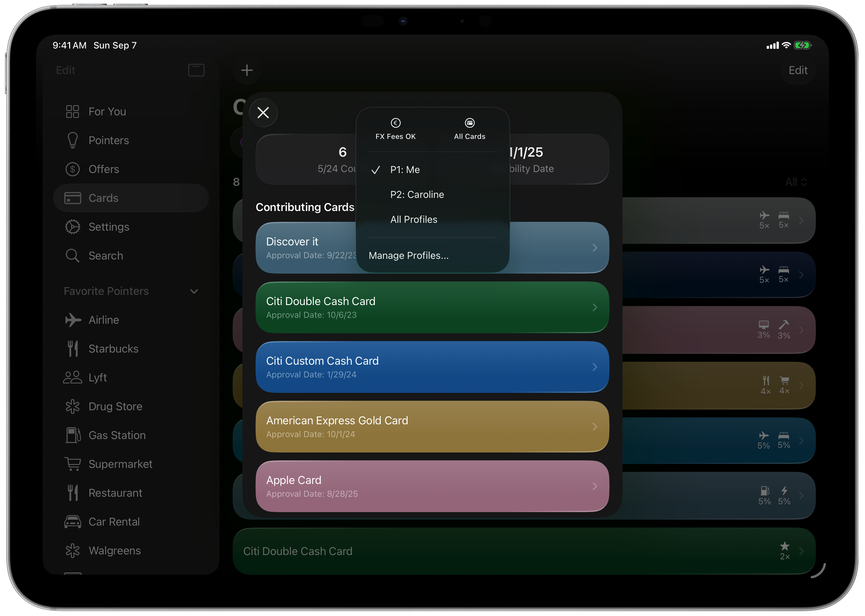Open the Gas Station favorite pointer
Viewport: 865px width, 616px height.
pyautogui.click(x=117, y=435)
